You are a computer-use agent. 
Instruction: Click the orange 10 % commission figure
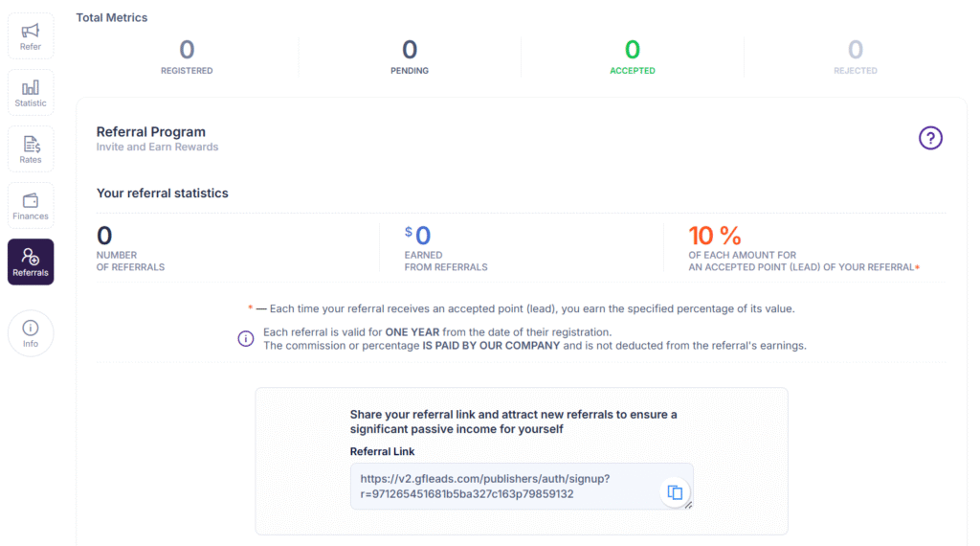click(714, 236)
